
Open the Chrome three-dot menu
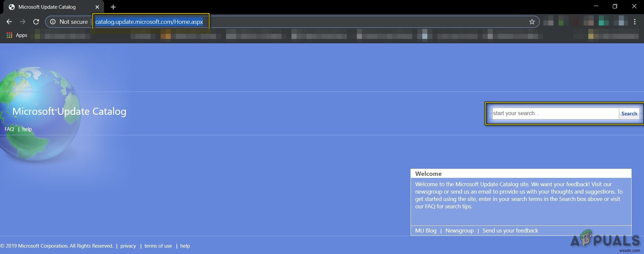click(635, 22)
